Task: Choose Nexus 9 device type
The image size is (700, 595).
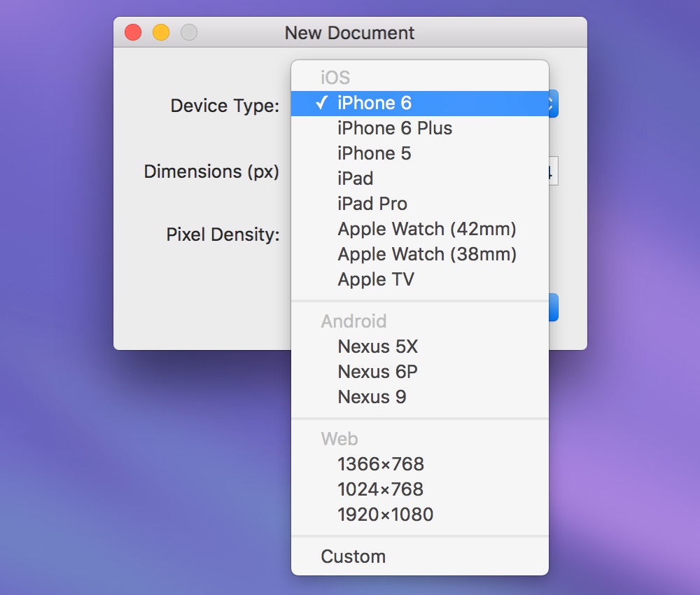Action: point(419,397)
